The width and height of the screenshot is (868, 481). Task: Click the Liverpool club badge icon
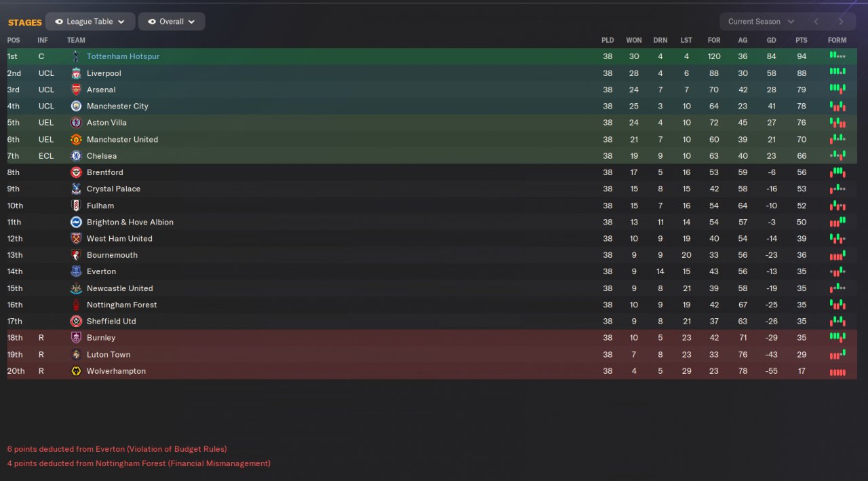click(x=76, y=73)
